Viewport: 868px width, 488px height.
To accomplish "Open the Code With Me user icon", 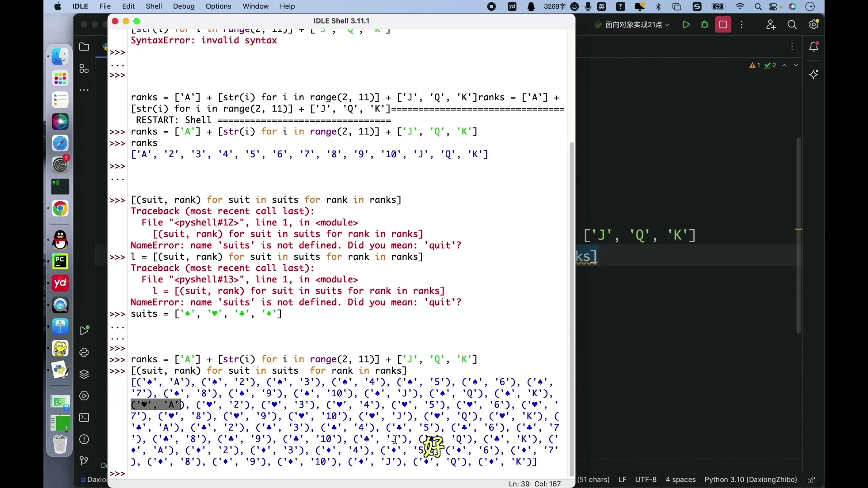I will click(771, 25).
